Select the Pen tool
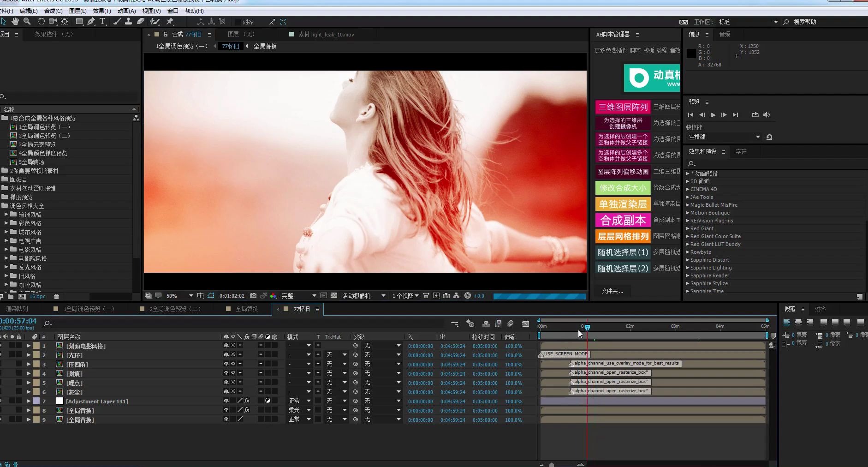This screenshot has height=467, width=868. pos(91,21)
